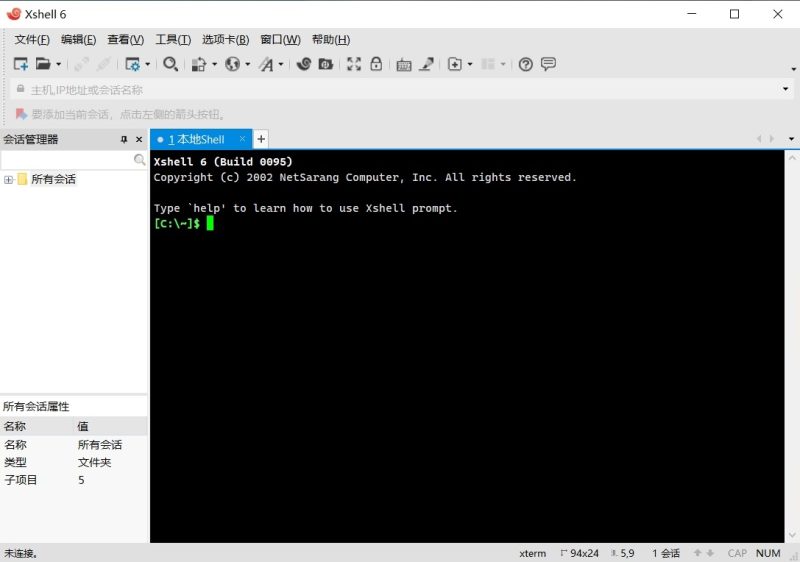Viewport: 800px width, 562px height.
Task: Open the 文件(F) menu
Action: tap(32, 40)
